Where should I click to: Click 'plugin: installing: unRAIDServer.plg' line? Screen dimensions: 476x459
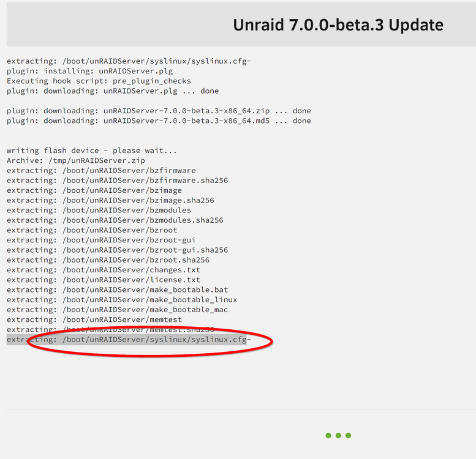click(90, 71)
